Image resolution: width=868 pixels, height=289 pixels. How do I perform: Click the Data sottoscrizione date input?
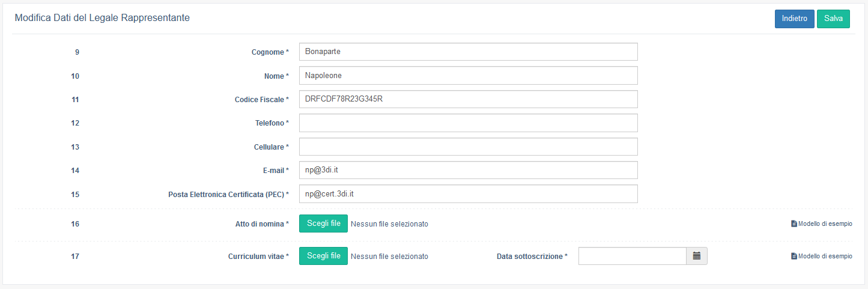pyautogui.click(x=633, y=256)
